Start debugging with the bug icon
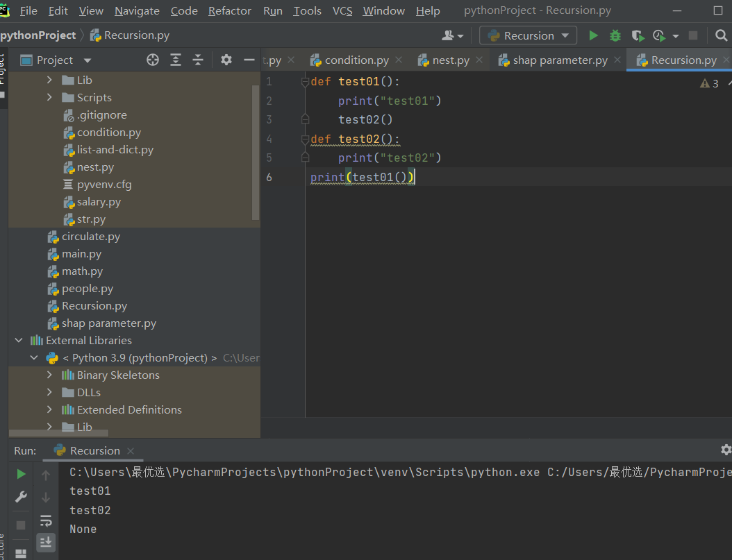 [615, 35]
